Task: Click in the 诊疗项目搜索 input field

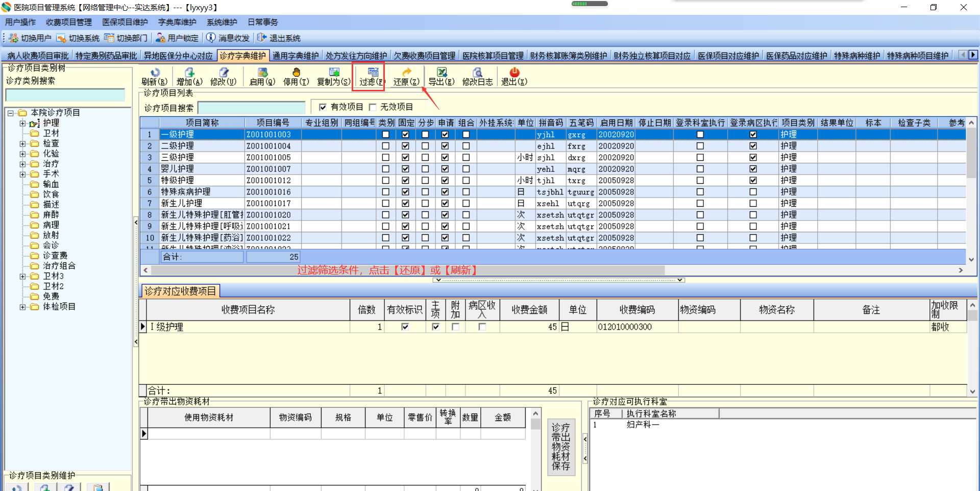Action: [x=251, y=108]
